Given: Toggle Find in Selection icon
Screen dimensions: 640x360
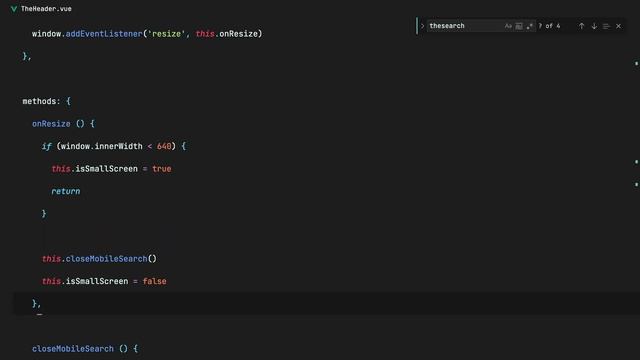Looking at the screenshot, I should [x=606, y=26].
